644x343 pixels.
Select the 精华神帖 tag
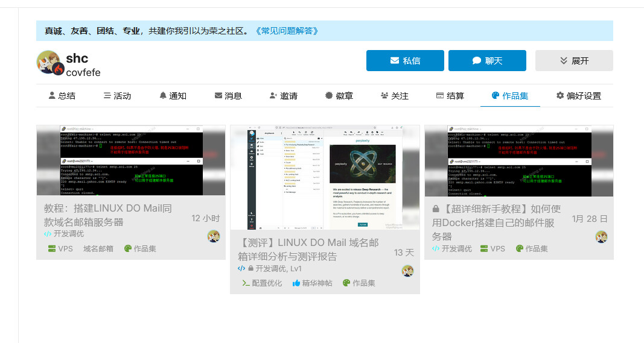pos(313,283)
